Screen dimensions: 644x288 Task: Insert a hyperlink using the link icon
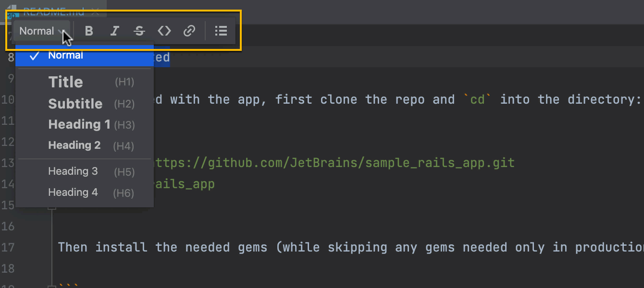(x=189, y=31)
